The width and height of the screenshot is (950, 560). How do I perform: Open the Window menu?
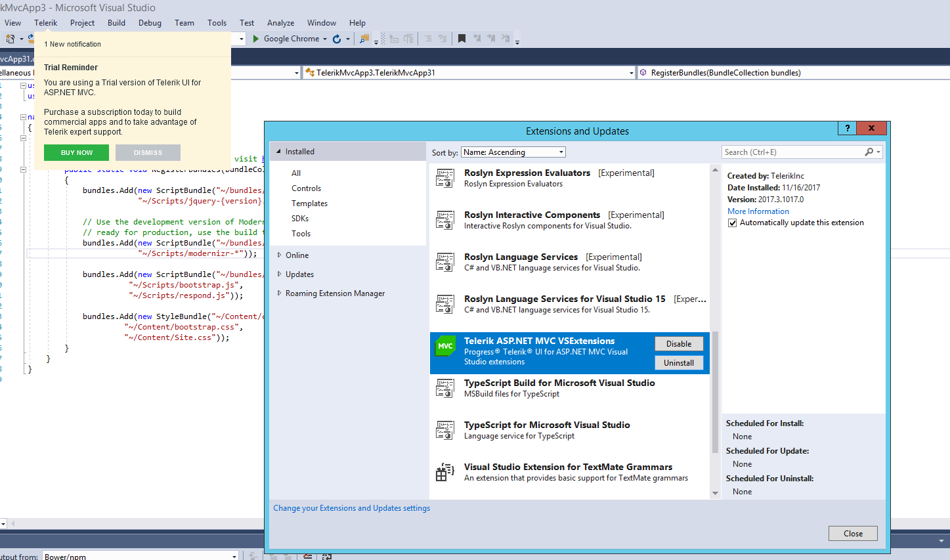[322, 23]
